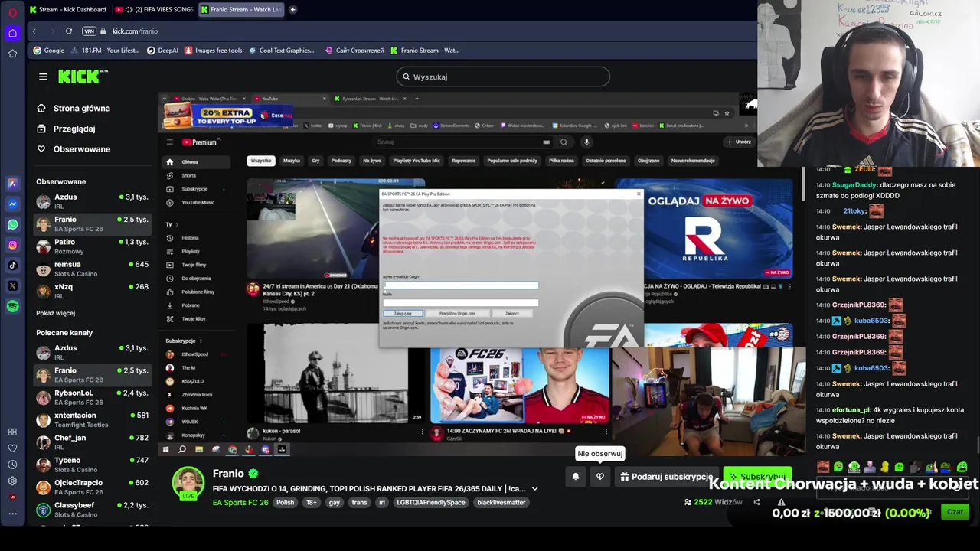Open Classybeef recommended channel
This screenshot has height=551, width=980.
coord(92,509)
